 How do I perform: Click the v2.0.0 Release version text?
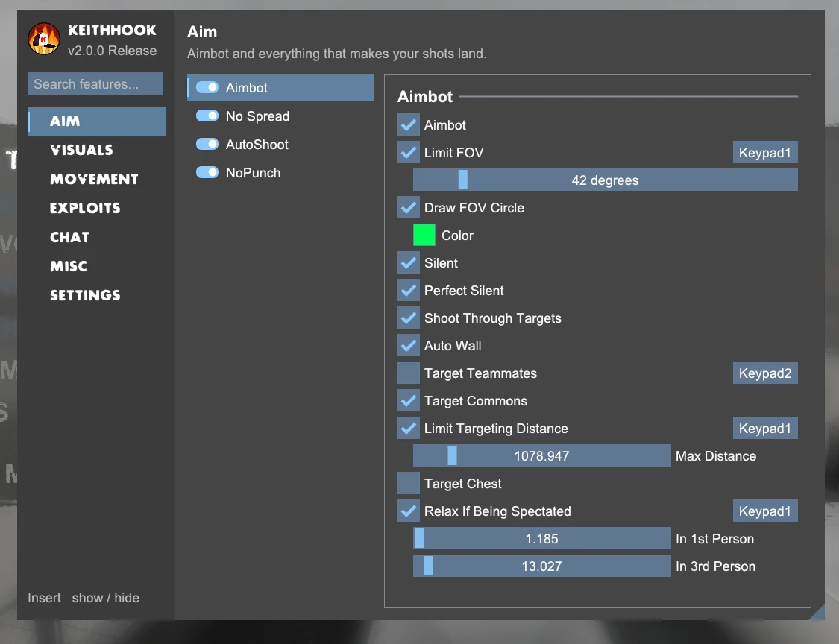[113, 51]
